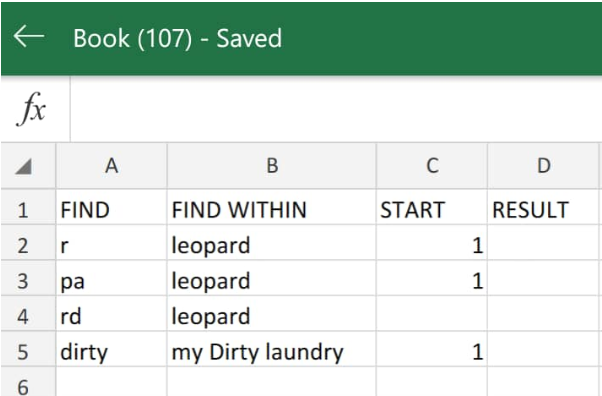Viewport: 602px width, 396px height.
Task: Select column C header
Action: pos(432,166)
